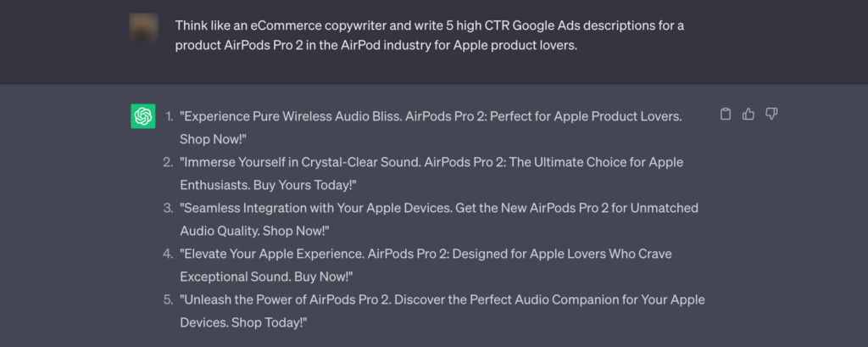Click the 'Enthusiasts. Buy Yours Today!' line

tap(268, 185)
